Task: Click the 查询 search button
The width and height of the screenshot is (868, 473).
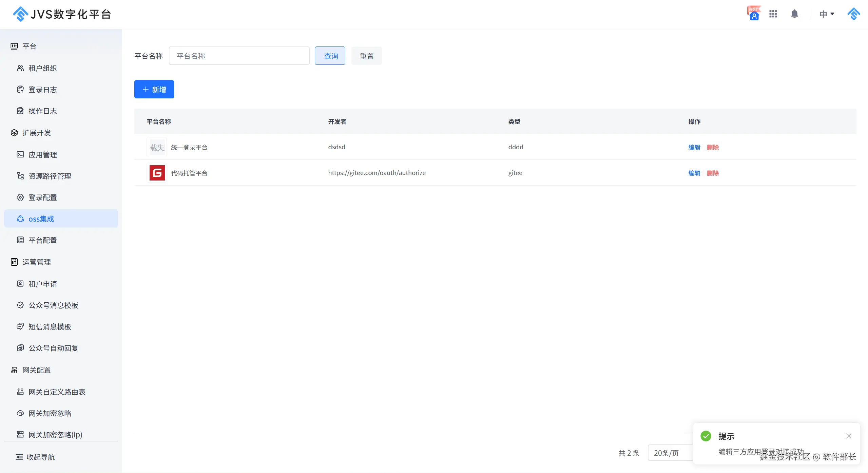Action: click(330, 56)
